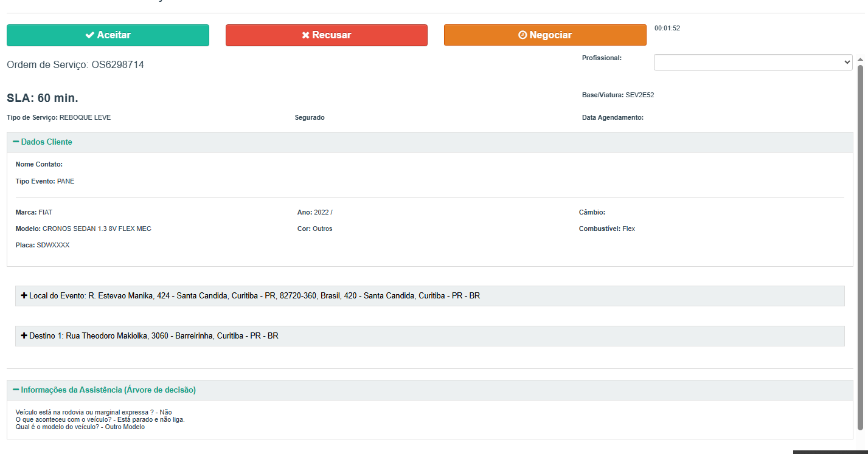This screenshot has height=454, width=868.
Task: Open the Profissional dropdown list
Action: coord(753,62)
